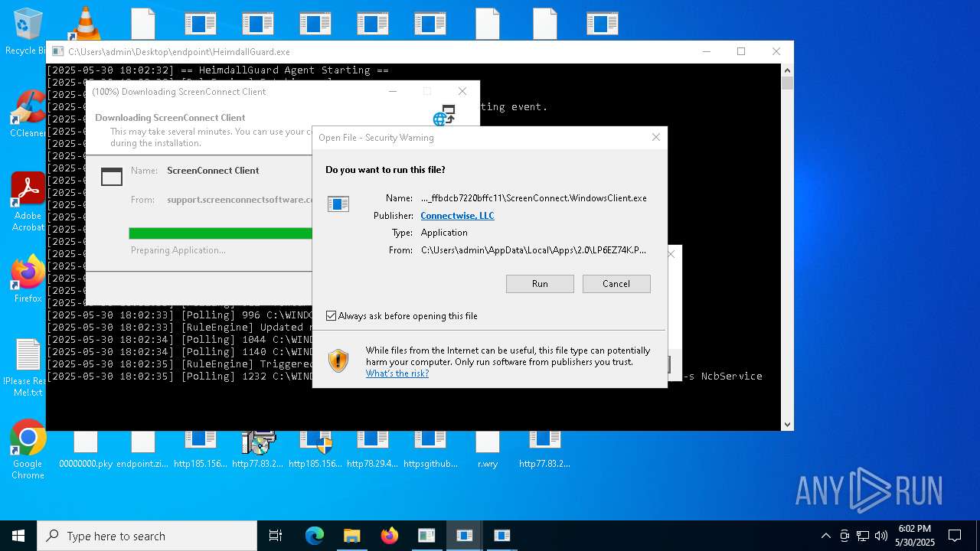Open File Explorer from the taskbar

click(351, 536)
